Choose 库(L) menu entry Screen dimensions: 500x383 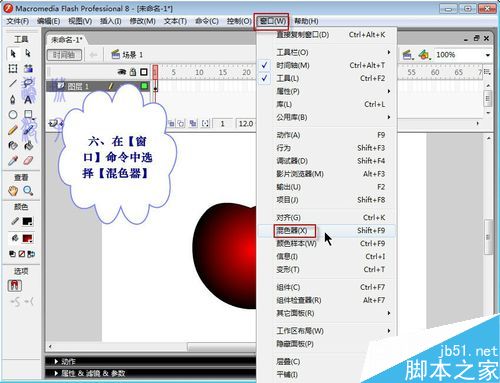pos(327,104)
